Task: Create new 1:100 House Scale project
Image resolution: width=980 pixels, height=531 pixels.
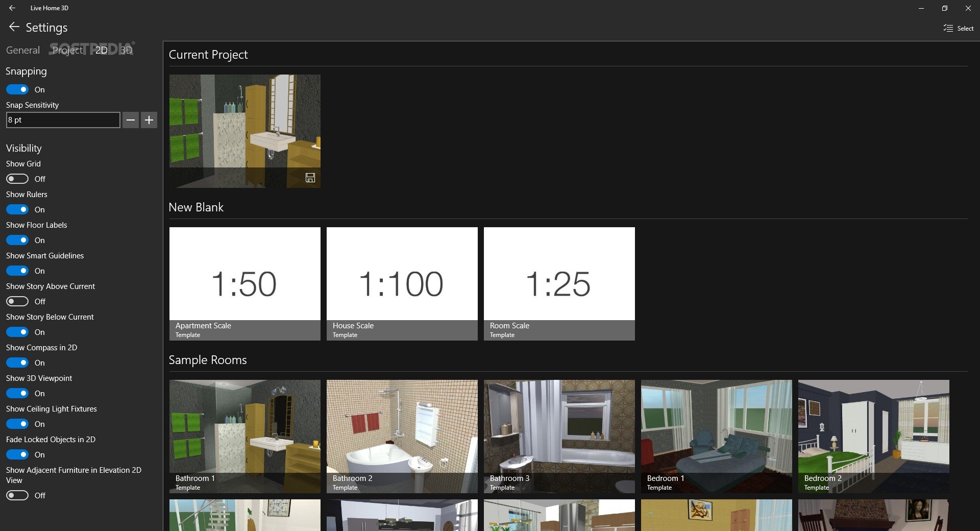Action: click(x=402, y=284)
